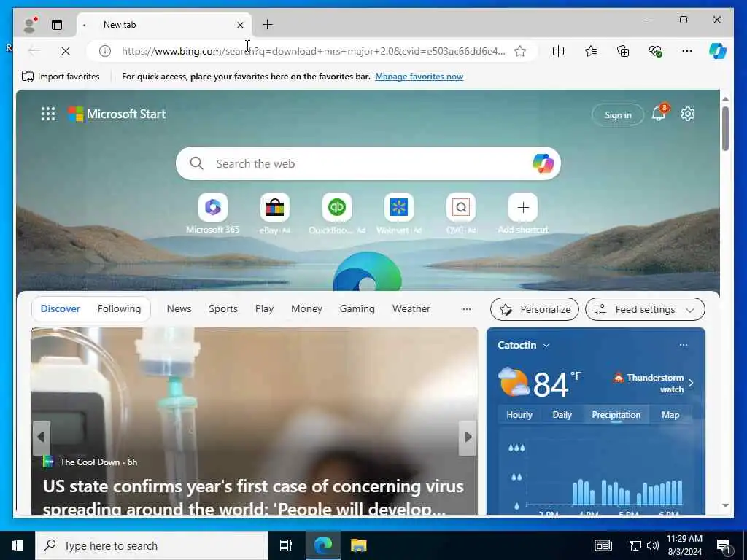The image size is (747, 560).
Task: Go to previous news story arrow
Action: [x=41, y=437]
